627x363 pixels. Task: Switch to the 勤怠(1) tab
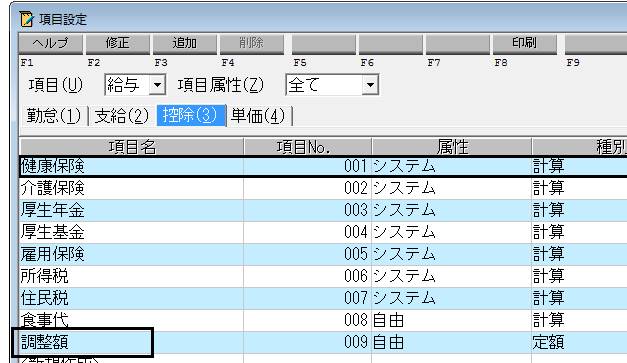tap(54, 116)
